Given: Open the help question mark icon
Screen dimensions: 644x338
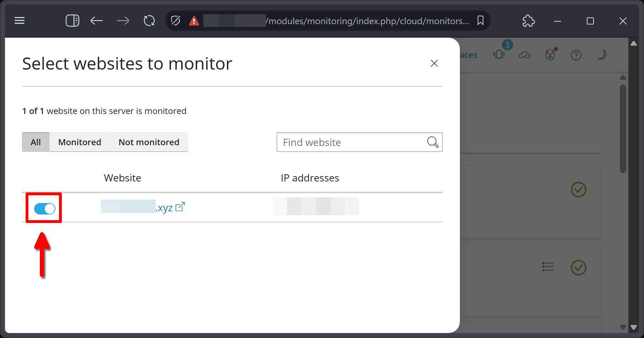Looking at the screenshot, I should [x=576, y=55].
